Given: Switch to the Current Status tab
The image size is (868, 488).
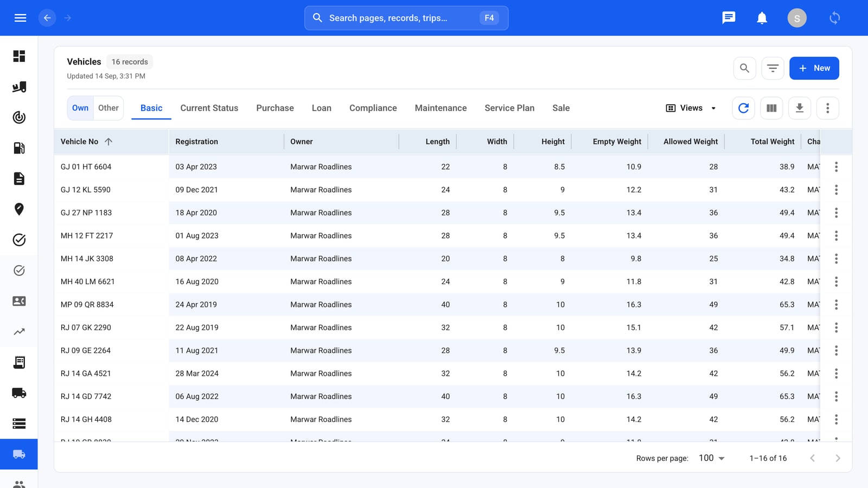Looking at the screenshot, I should coord(209,108).
